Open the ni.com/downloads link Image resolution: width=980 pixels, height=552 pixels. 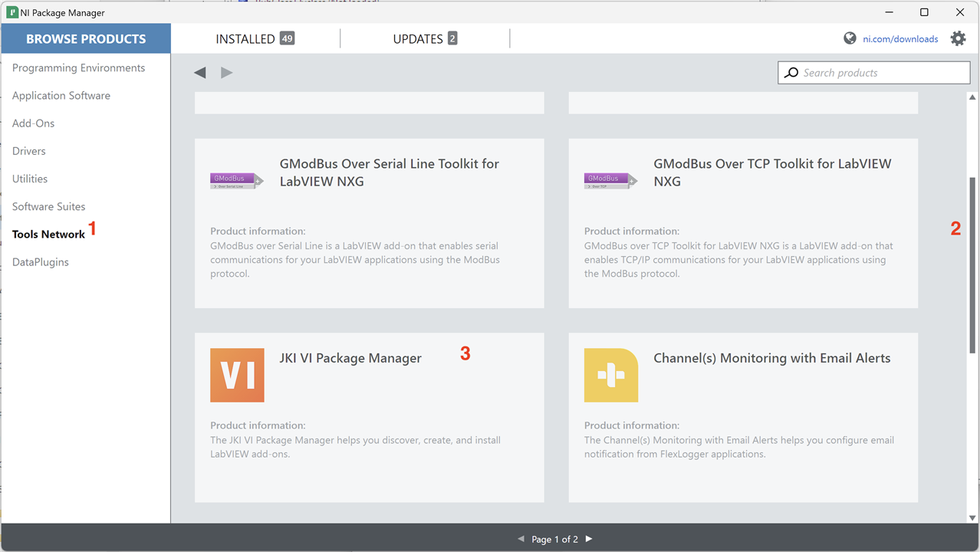pyautogui.click(x=900, y=39)
